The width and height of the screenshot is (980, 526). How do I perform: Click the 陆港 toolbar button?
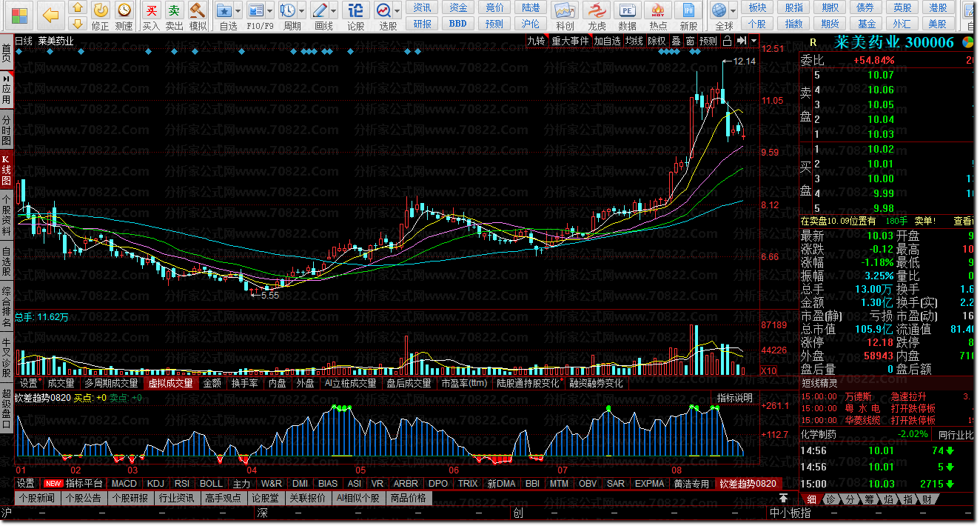point(531,7)
